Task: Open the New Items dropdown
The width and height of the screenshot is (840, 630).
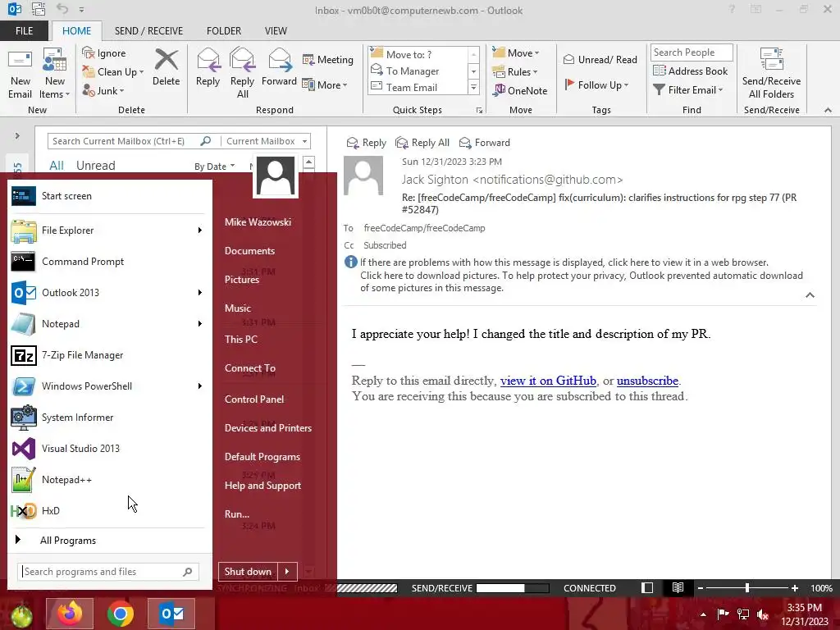Action: point(54,74)
